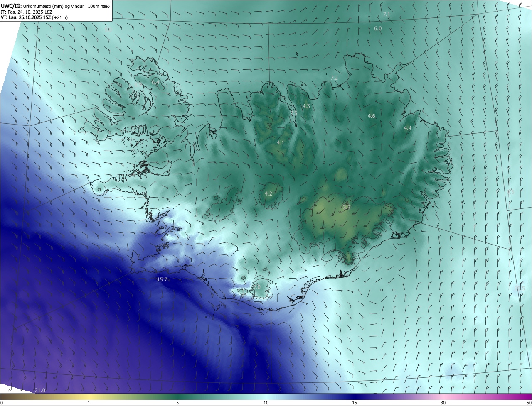Viewport: 532px width, 406px height.
Task: Click the color bar tick labeled 15
Action: tap(355, 403)
